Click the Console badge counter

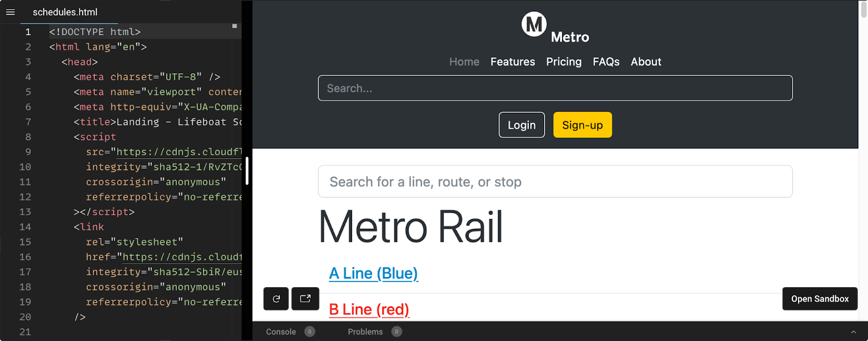pos(310,332)
